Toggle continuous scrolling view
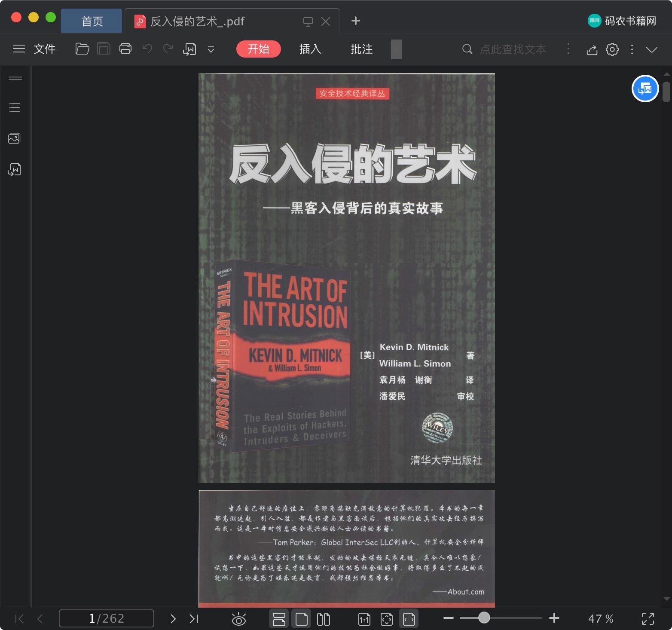This screenshot has height=630, width=672. (x=279, y=619)
